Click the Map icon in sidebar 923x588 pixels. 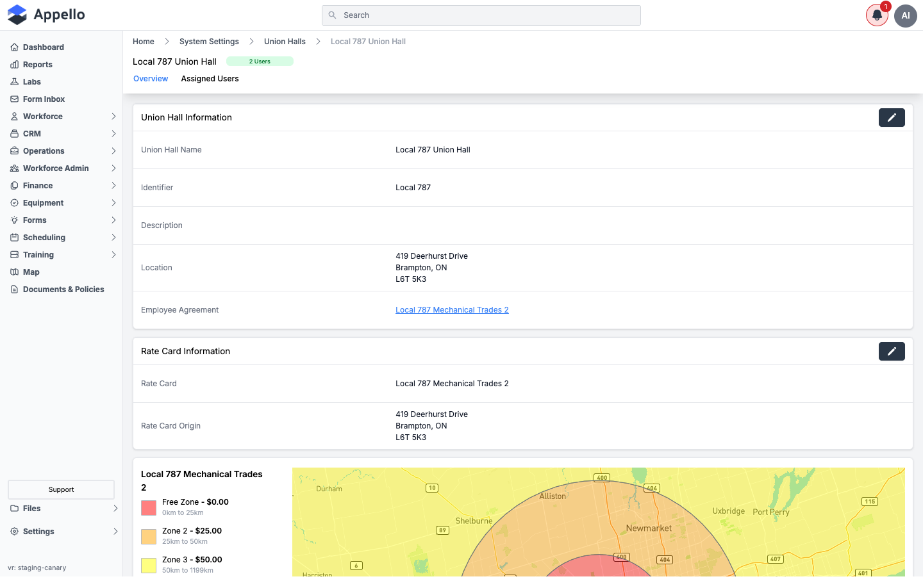point(14,272)
